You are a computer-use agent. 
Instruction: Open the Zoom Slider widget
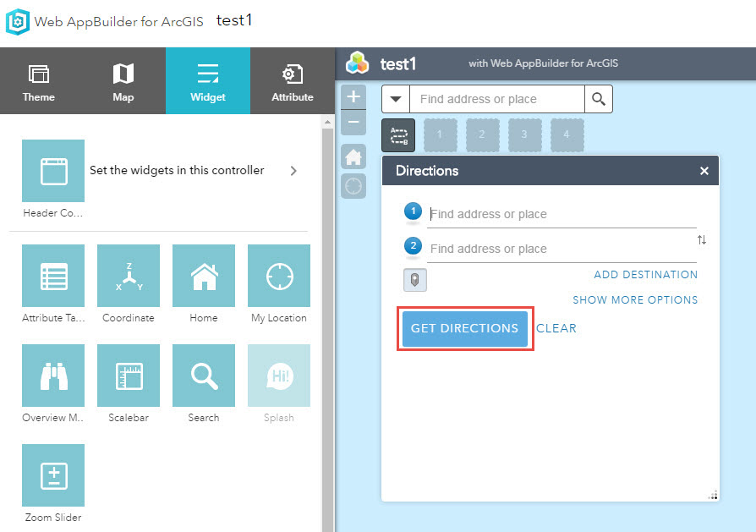point(53,475)
